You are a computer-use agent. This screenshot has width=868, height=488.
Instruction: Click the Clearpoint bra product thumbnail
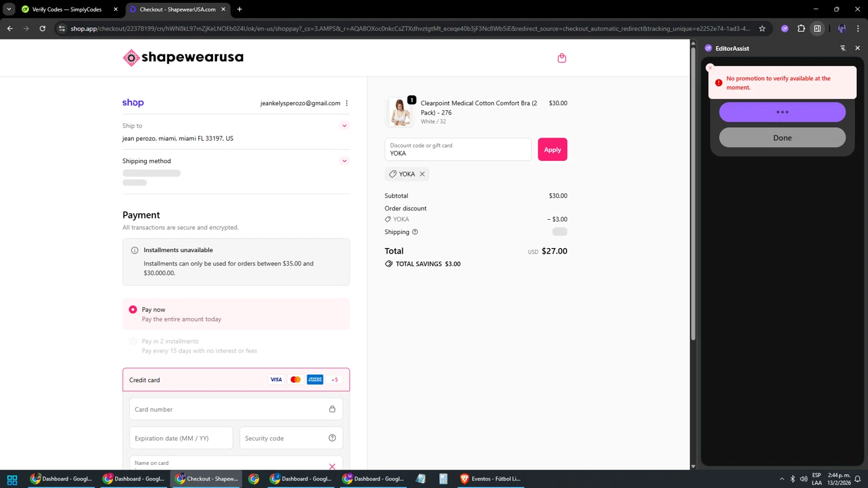399,112
